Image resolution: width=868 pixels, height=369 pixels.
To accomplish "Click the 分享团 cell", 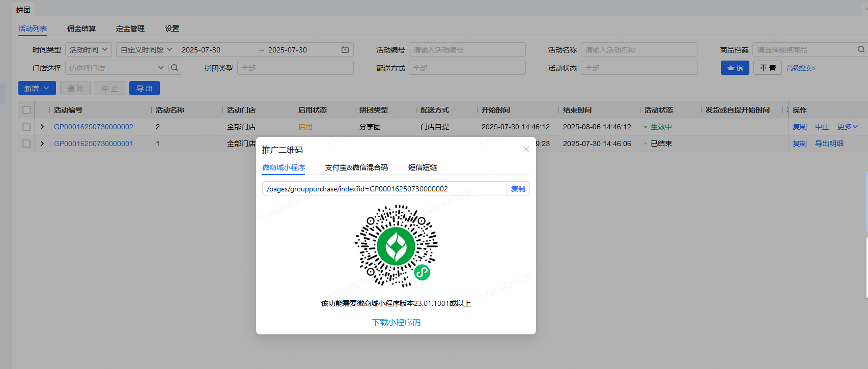I will click(x=370, y=127).
